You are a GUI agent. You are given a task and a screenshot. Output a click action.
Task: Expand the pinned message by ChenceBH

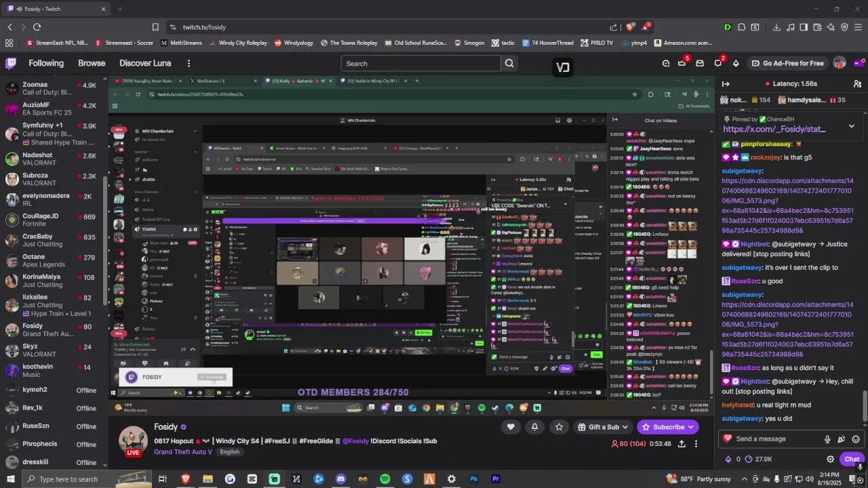tap(852, 126)
